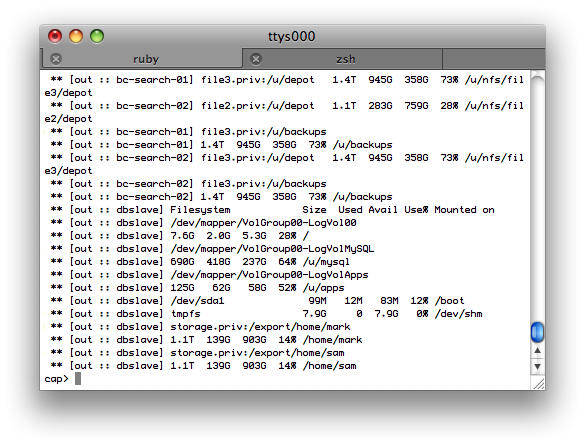The height and width of the screenshot is (445, 585).
Task: Click the yellow minimize window button
Action: click(x=76, y=36)
